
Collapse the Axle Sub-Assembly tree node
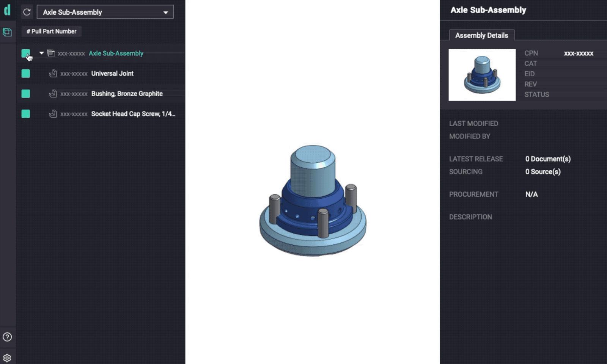pyautogui.click(x=41, y=53)
